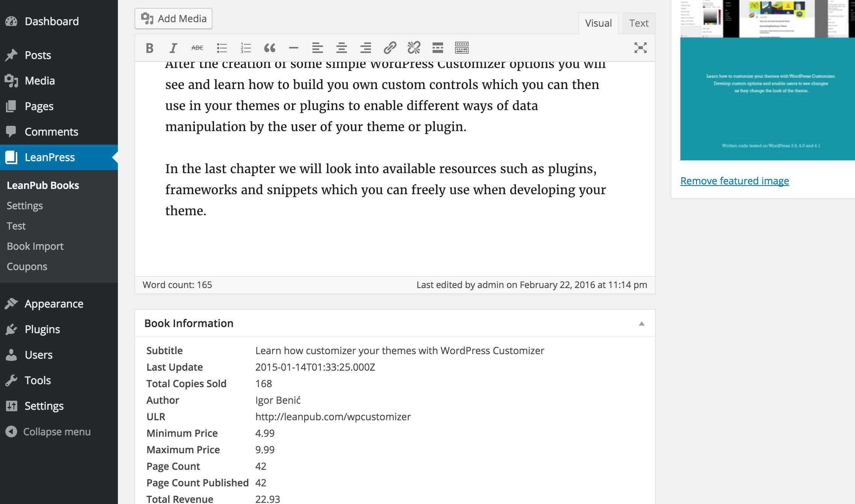Image resolution: width=855 pixels, height=504 pixels.
Task: Click the Comments speech bubble icon
Action: 11,132
